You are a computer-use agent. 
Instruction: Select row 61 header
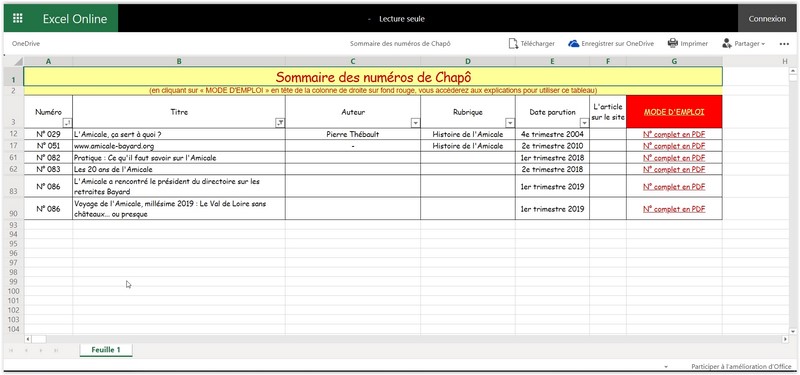14,158
